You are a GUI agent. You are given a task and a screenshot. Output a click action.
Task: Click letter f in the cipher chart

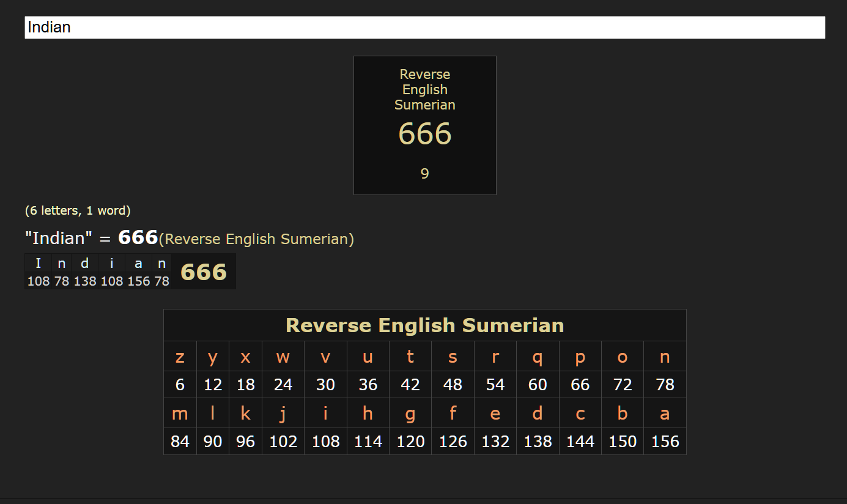click(x=453, y=414)
